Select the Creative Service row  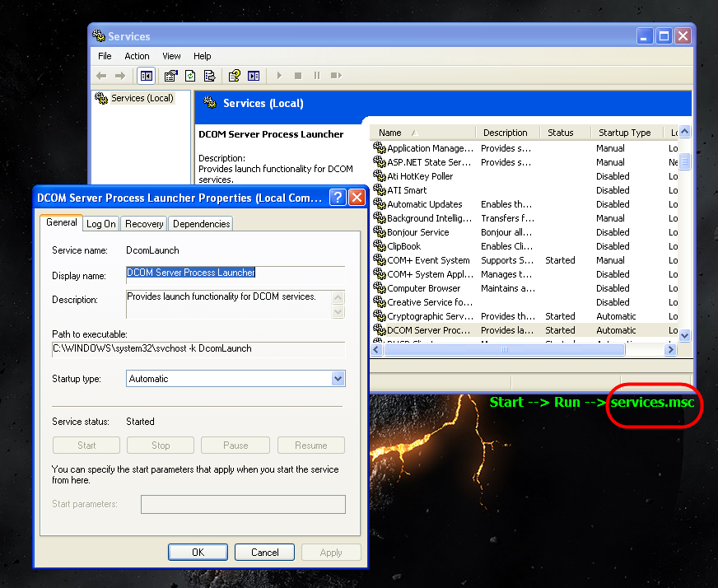point(525,302)
